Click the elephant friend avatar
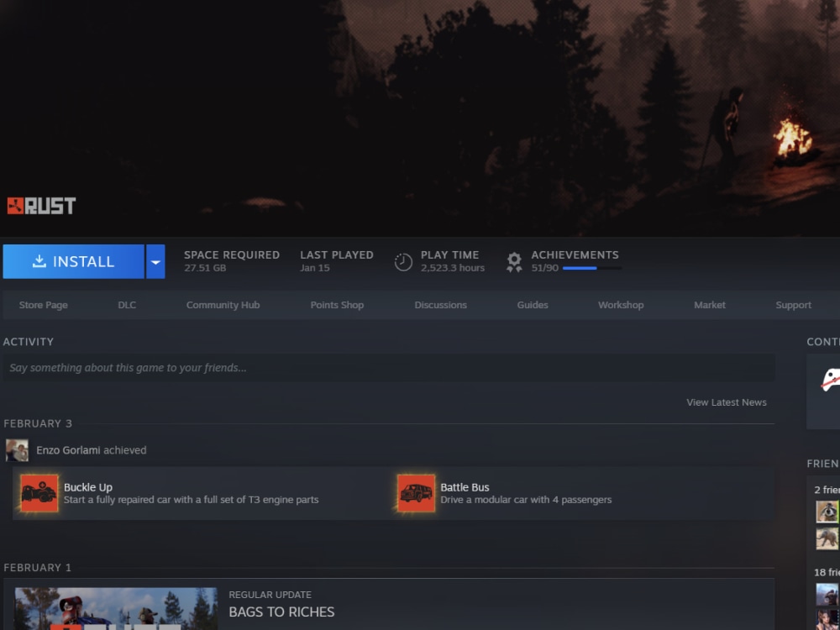 click(827, 538)
